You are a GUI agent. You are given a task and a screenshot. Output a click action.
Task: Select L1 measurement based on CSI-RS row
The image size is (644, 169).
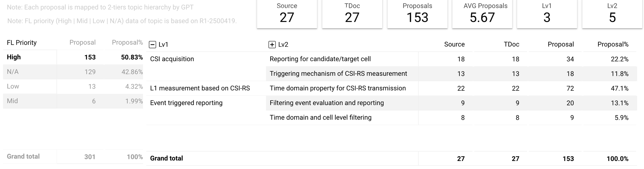pos(200,88)
